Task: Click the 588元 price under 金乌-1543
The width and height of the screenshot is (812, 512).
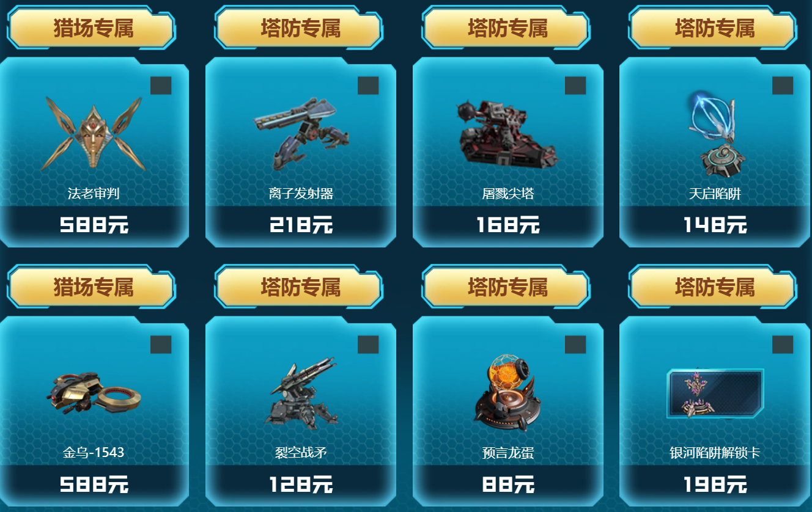Action: click(94, 485)
